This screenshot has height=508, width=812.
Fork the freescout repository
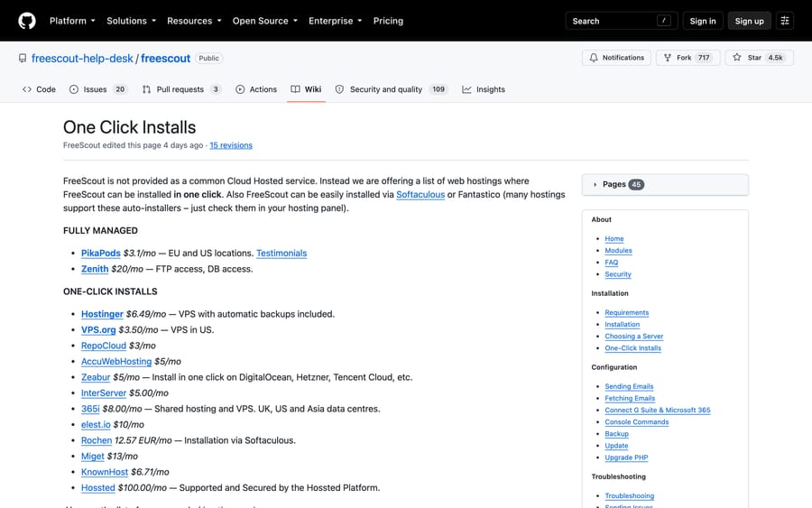[x=687, y=58]
